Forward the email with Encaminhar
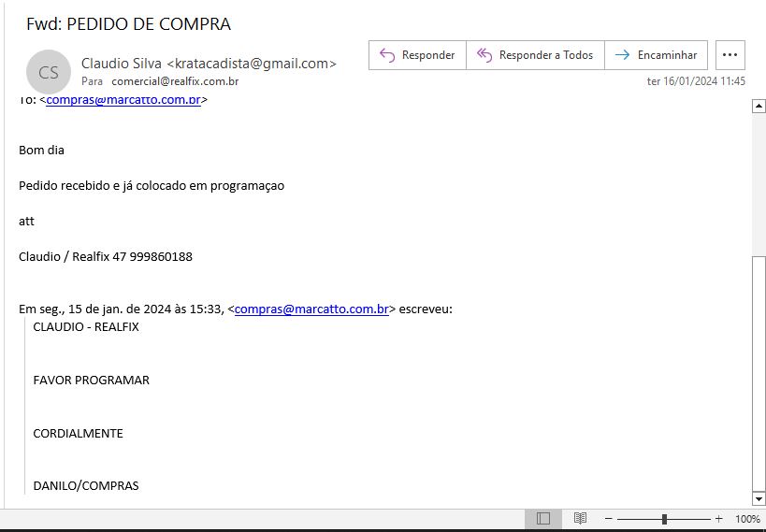Screen dimensions: 766x532 tap(656, 55)
